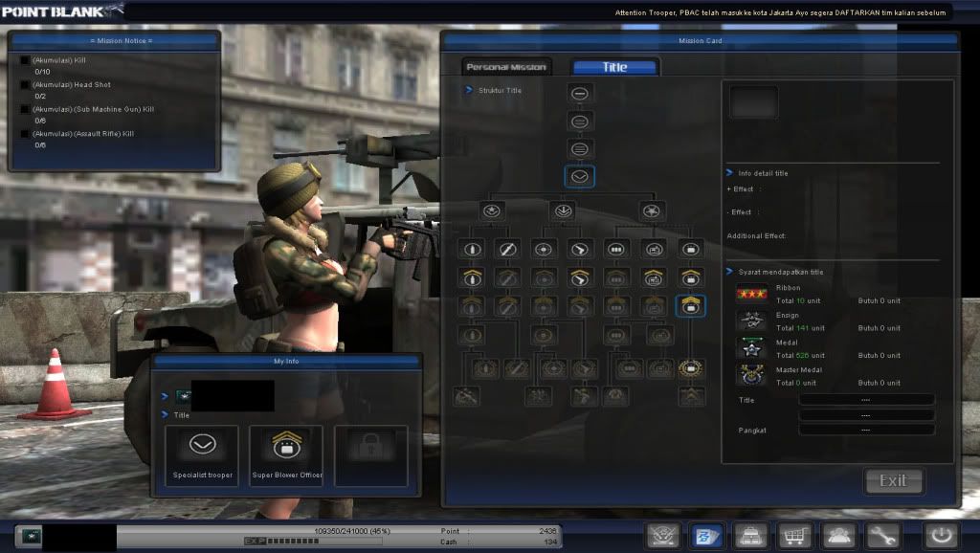Screen dimensions: 980x553
Task: Click the Cash value 134
Action: [x=550, y=542]
